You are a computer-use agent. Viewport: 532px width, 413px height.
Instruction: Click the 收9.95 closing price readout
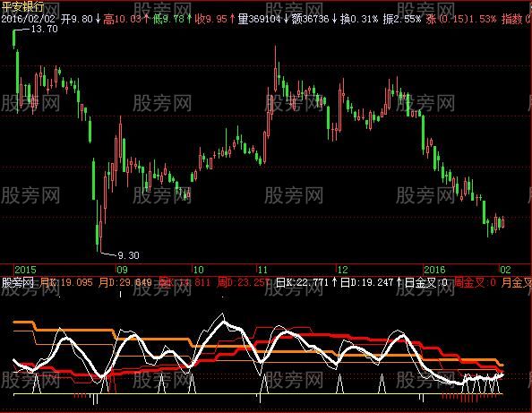click(211, 18)
